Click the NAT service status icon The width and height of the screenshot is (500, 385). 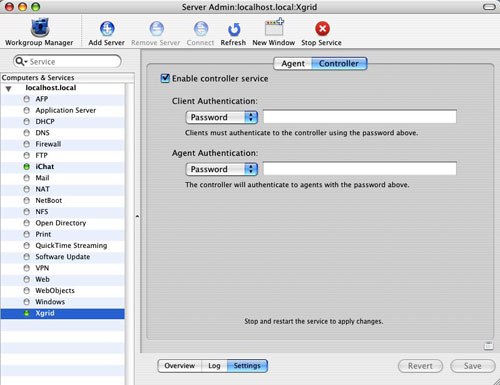click(27, 189)
